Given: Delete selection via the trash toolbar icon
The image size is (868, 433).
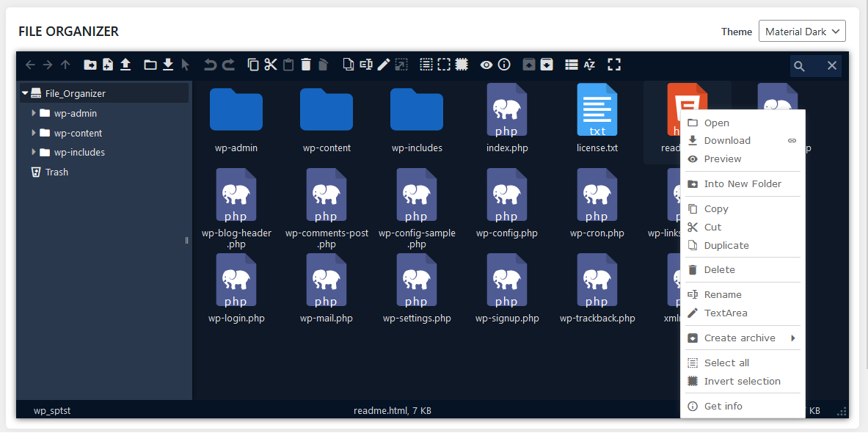Looking at the screenshot, I should 305,65.
